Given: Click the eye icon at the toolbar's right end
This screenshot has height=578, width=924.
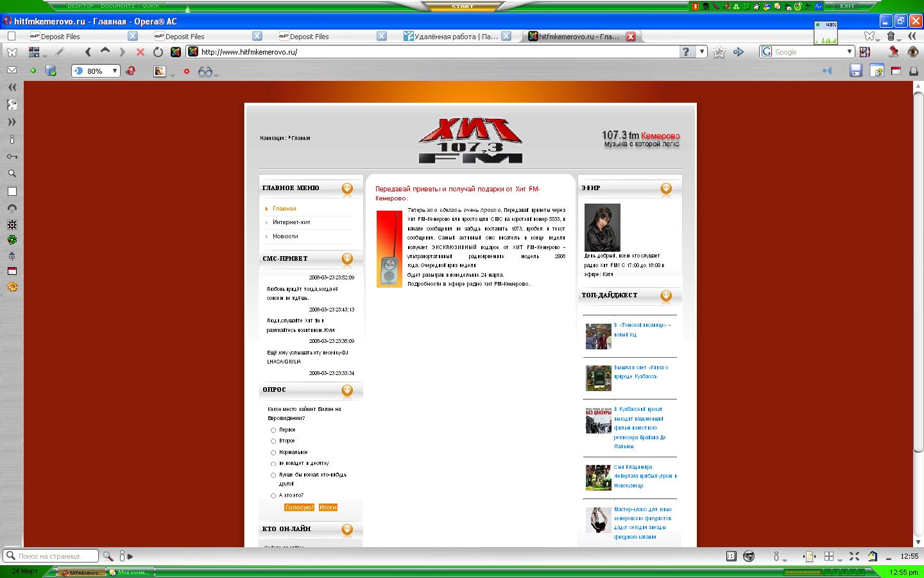Looking at the screenshot, I should [x=913, y=52].
